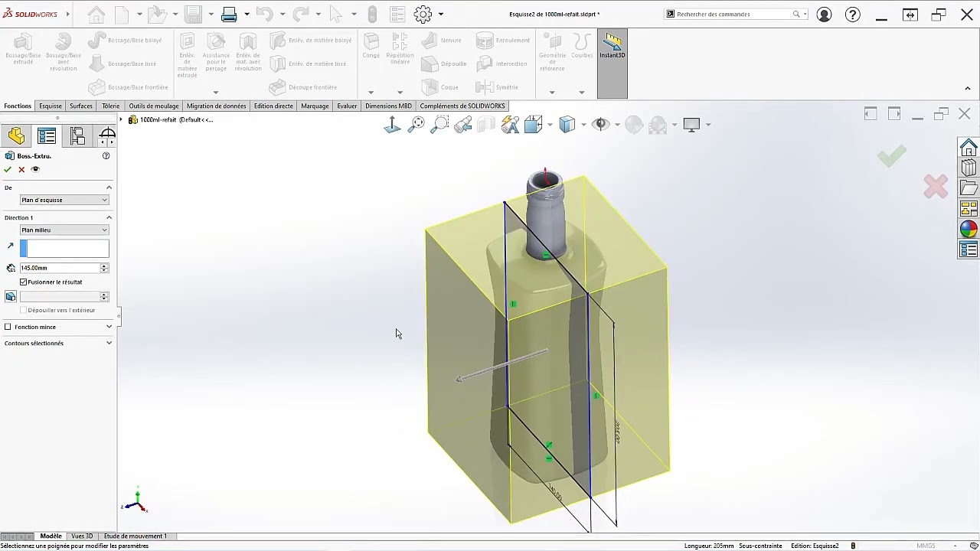Open the View Settings monitor dropdown

click(x=708, y=125)
